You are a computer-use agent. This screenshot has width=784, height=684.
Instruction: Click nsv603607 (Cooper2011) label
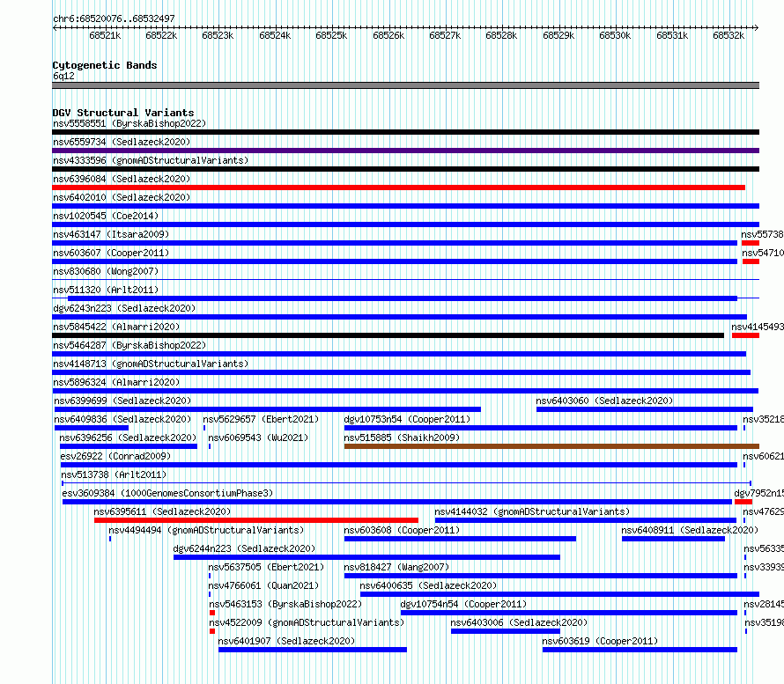point(111,253)
